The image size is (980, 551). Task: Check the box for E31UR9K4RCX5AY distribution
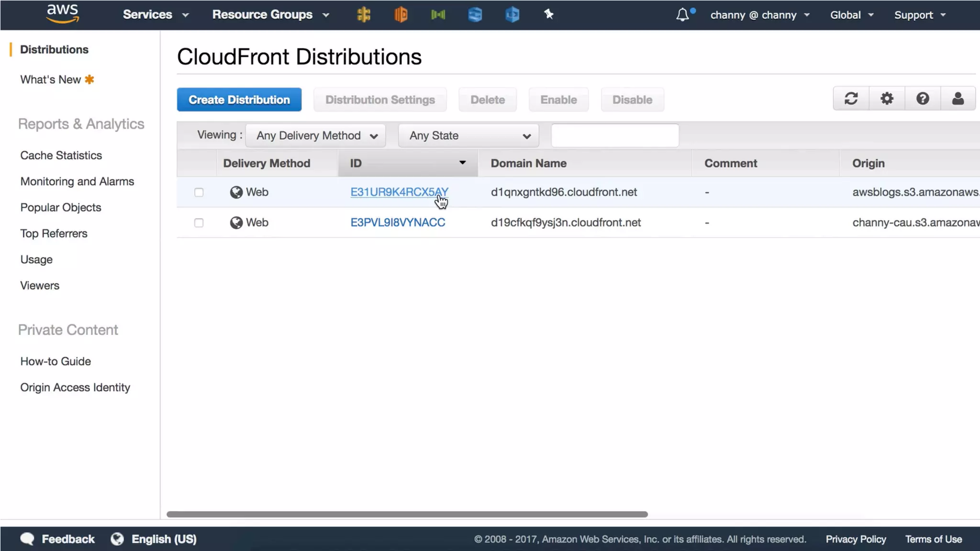tap(199, 192)
